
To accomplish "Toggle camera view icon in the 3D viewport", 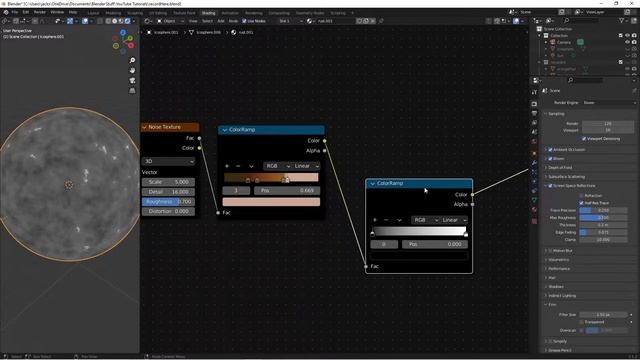I will [132, 80].
